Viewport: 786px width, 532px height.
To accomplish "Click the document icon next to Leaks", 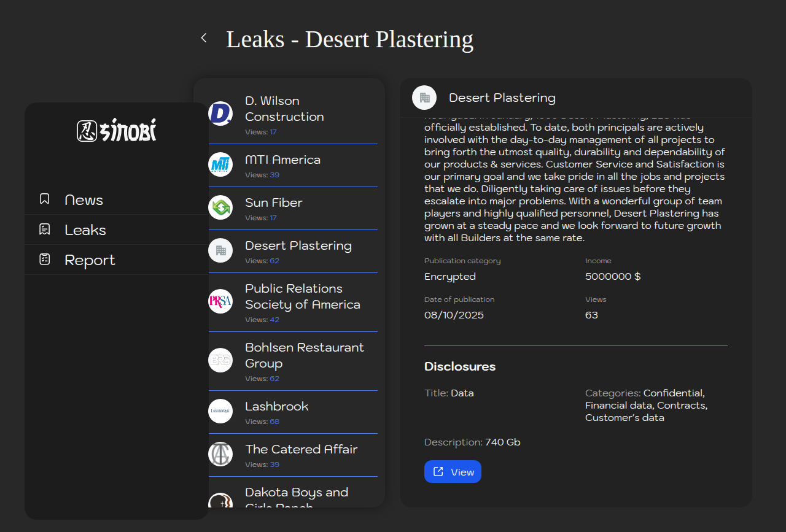I will tap(44, 229).
